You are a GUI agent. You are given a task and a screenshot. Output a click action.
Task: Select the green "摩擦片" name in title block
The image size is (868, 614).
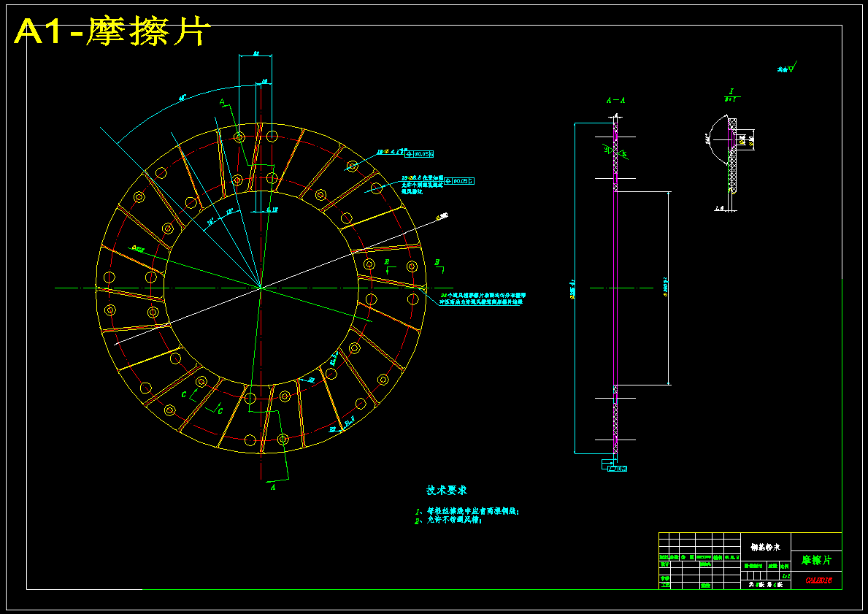(816, 560)
